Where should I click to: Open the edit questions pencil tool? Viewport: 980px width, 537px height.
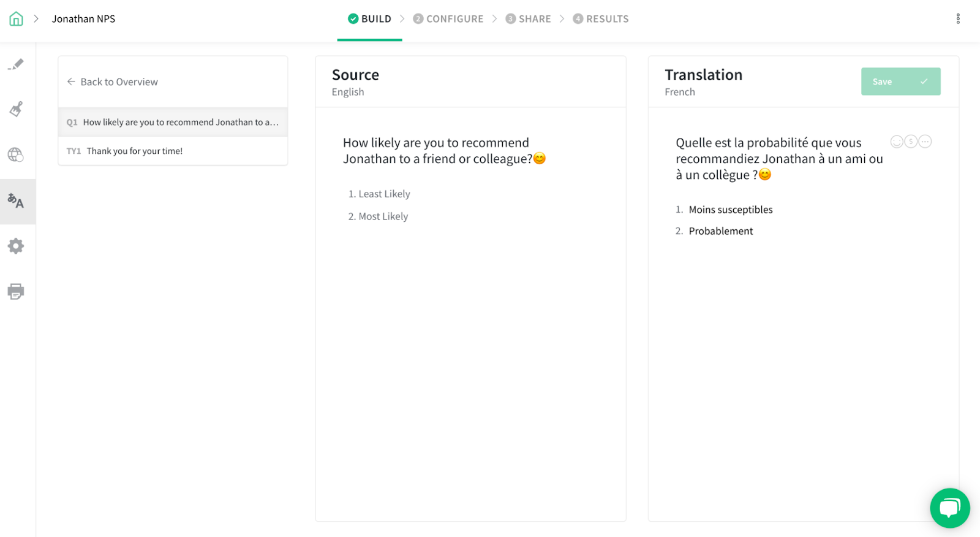coord(16,64)
